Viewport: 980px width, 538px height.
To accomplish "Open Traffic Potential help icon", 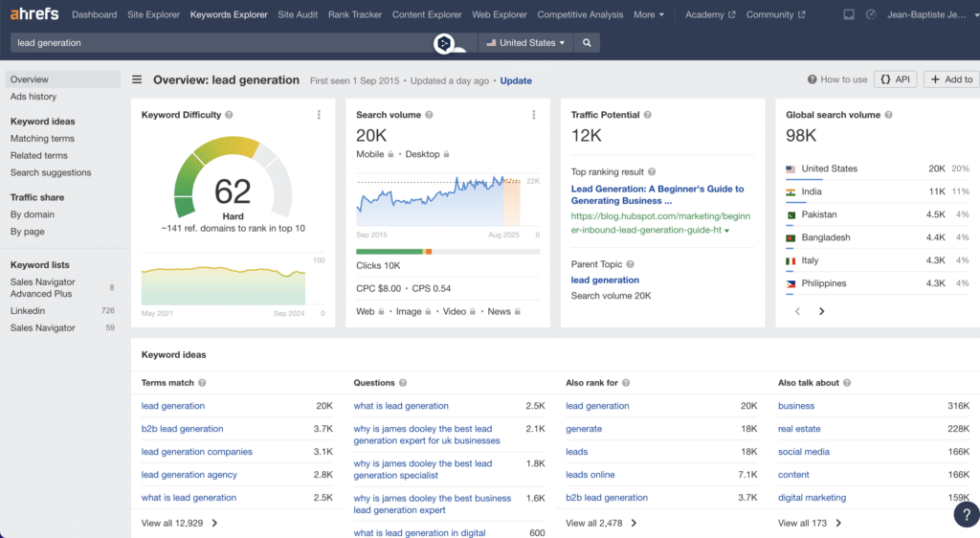I will 648,115.
